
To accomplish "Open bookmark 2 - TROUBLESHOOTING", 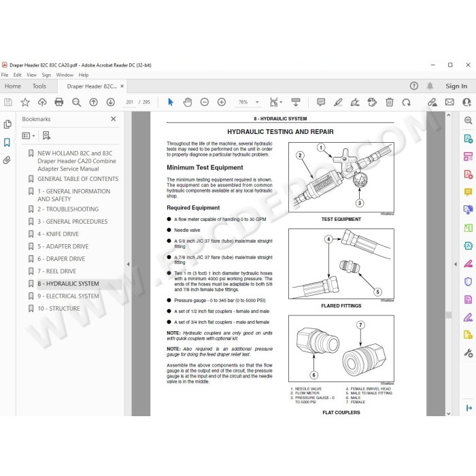I will 68,209.
